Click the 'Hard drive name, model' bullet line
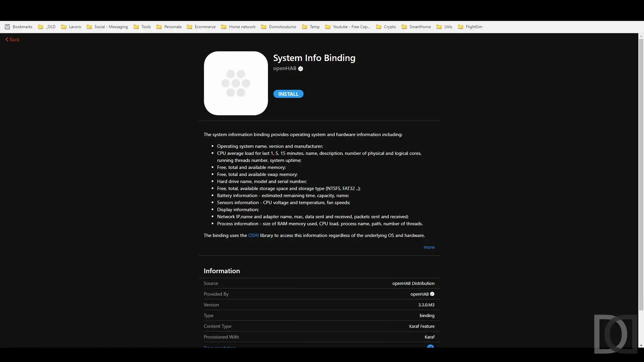Viewport: 644px width, 362px height. 262,181
